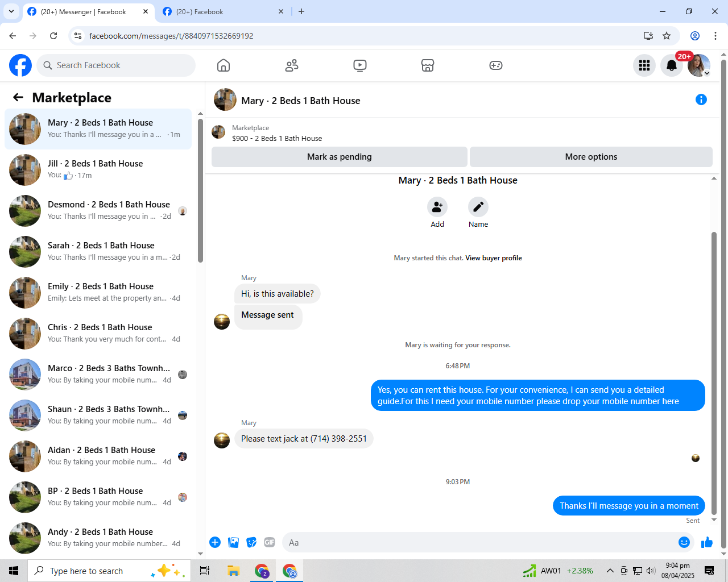Go back in Chrome
Screen dimensions: 728x582
click(13, 36)
